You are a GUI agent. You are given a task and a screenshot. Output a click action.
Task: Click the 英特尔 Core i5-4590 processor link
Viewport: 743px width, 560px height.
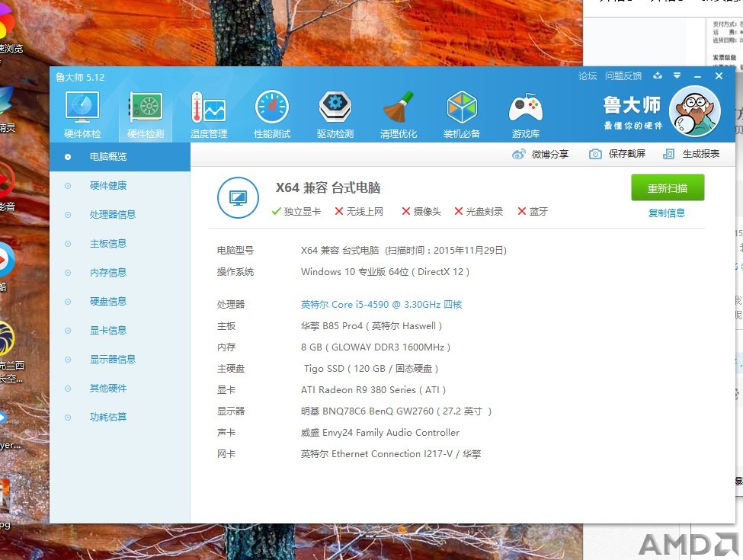click(382, 305)
